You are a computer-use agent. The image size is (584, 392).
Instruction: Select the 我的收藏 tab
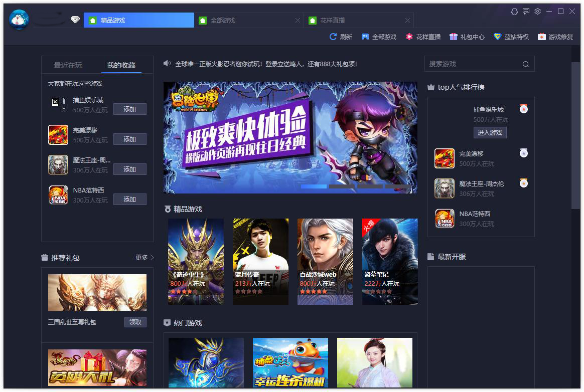click(x=121, y=65)
